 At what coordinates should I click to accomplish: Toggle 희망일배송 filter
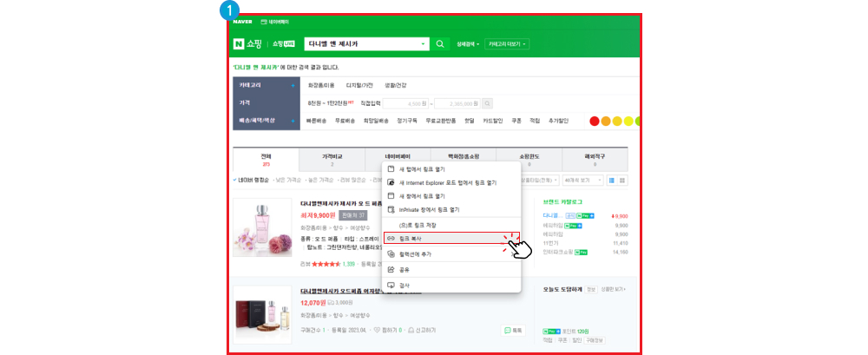(376, 121)
